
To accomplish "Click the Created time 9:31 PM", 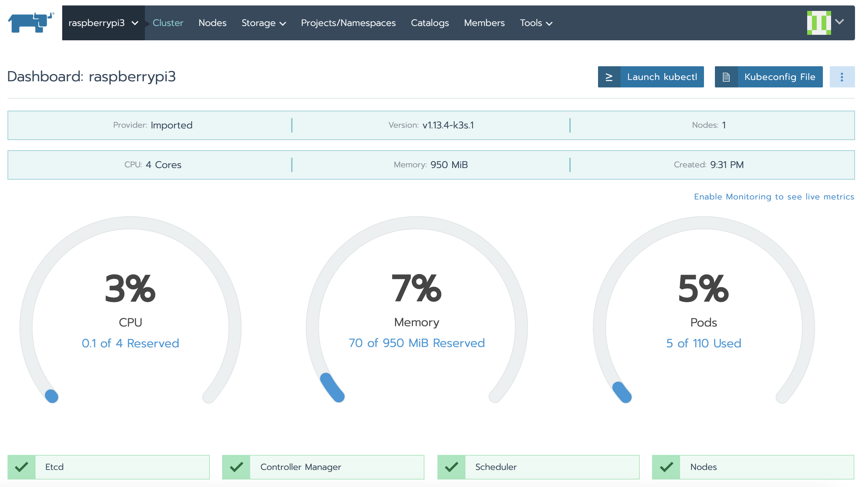I will pyautogui.click(x=727, y=165).
